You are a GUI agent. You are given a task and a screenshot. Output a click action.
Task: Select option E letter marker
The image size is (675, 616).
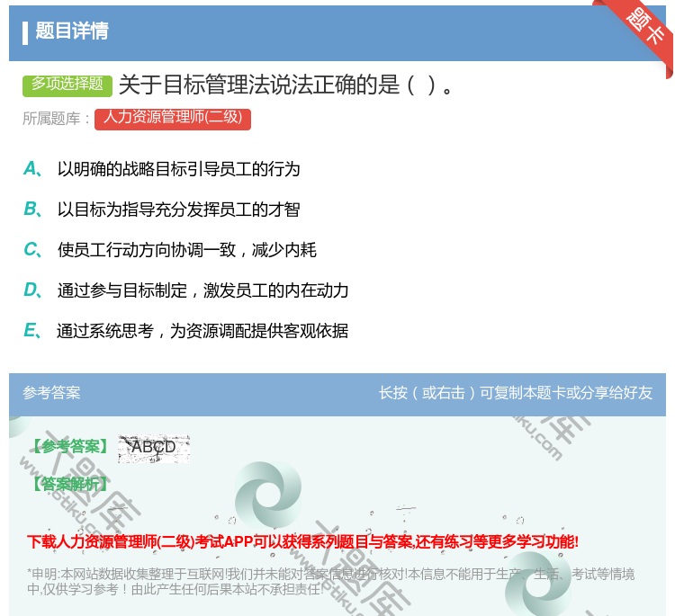click(x=32, y=331)
